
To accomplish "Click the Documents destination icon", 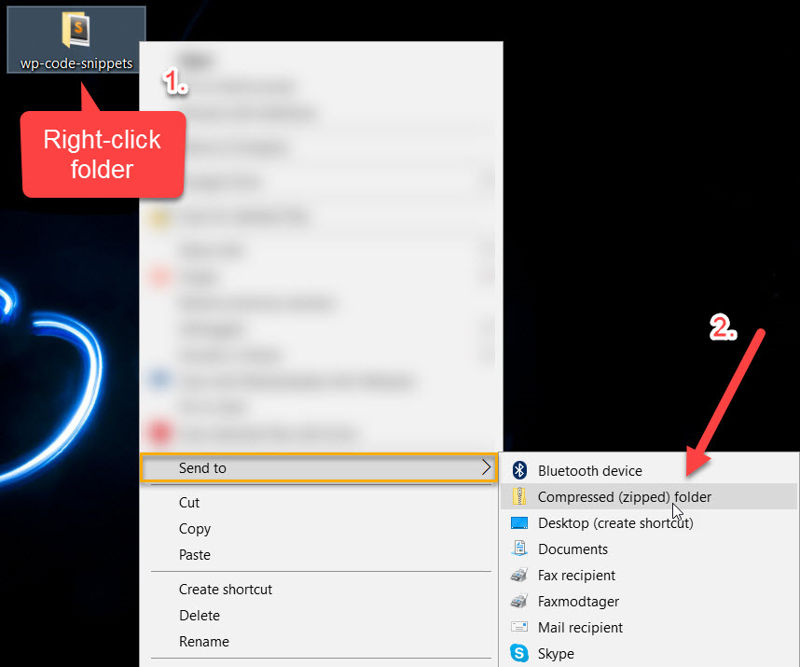I will pos(521,549).
